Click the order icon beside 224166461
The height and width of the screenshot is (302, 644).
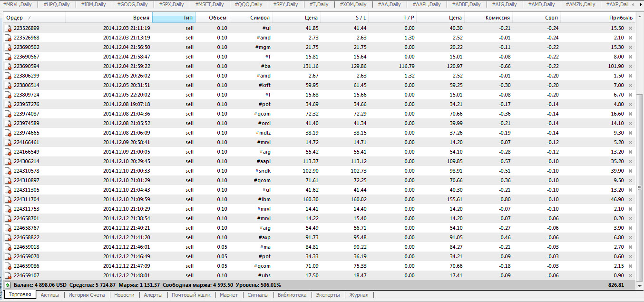pyautogui.click(x=8, y=142)
